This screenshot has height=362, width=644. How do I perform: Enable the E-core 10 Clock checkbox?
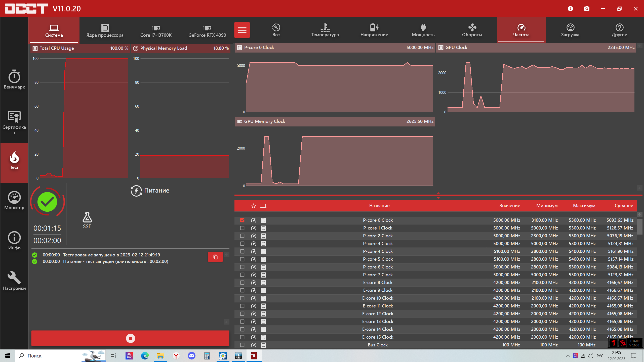pos(242,298)
